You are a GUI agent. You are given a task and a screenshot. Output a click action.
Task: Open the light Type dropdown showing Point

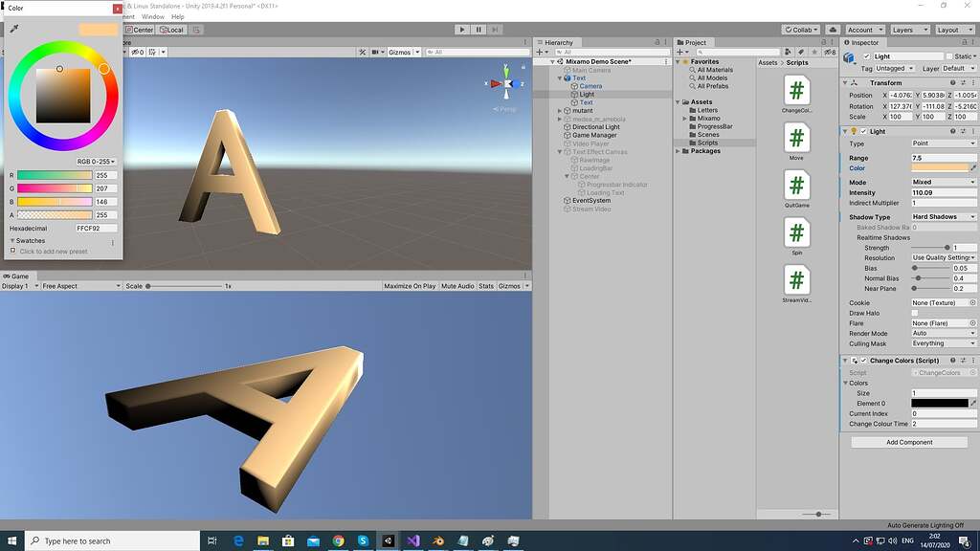click(943, 143)
